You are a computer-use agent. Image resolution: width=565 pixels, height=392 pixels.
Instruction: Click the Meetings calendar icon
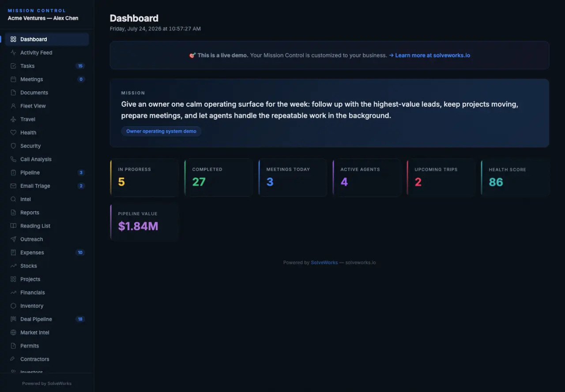pos(13,79)
